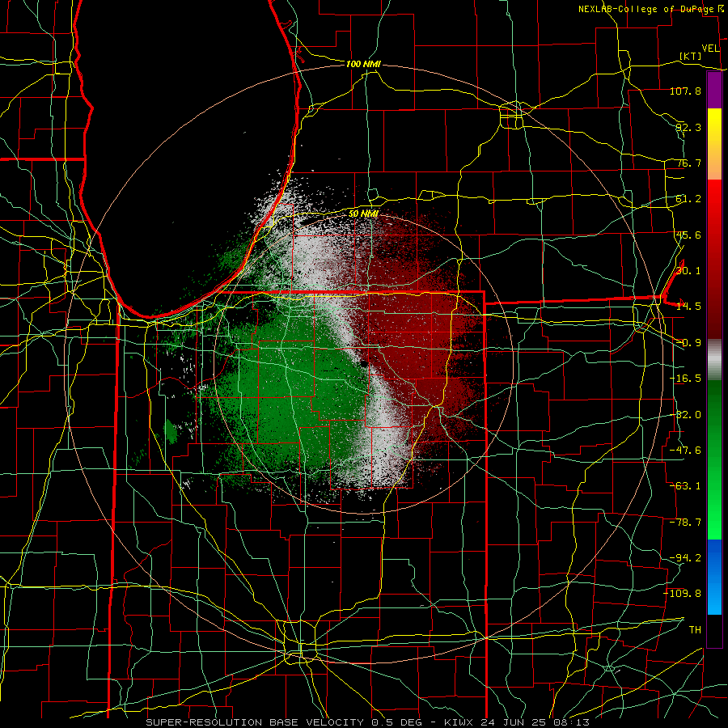Image resolution: width=728 pixels, height=728 pixels.
Task: Select the 107.8 velocity scale value
Action: pyautogui.click(x=685, y=91)
